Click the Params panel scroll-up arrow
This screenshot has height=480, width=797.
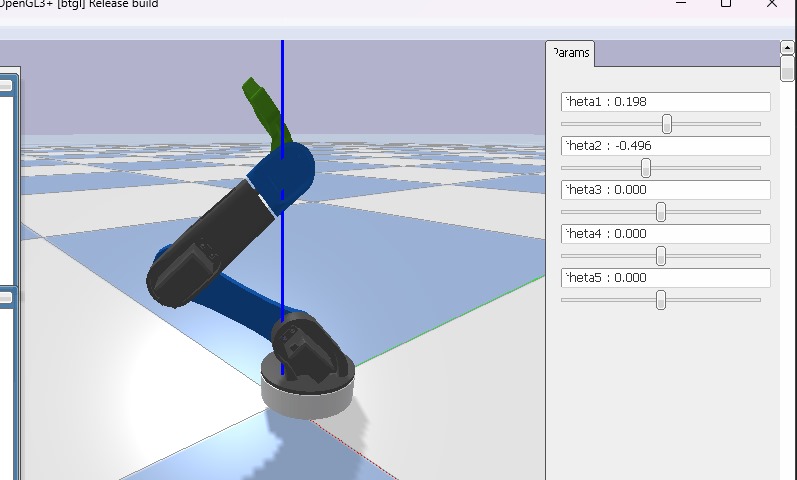[788, 47]
